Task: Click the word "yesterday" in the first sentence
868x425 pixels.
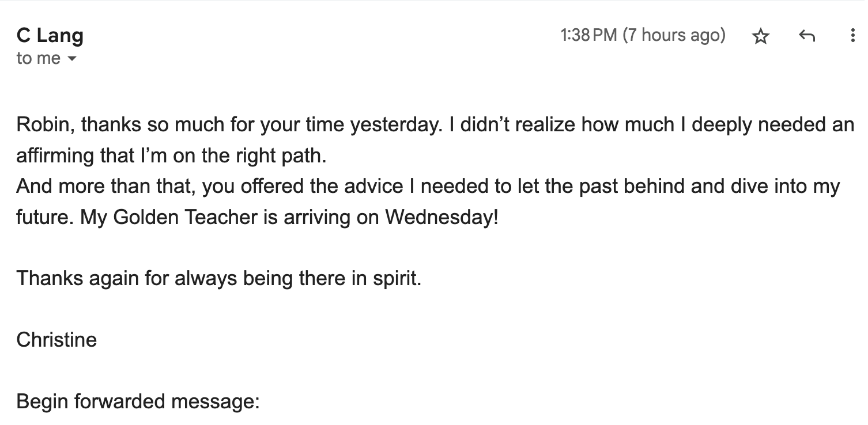Action: pos(394,124)
